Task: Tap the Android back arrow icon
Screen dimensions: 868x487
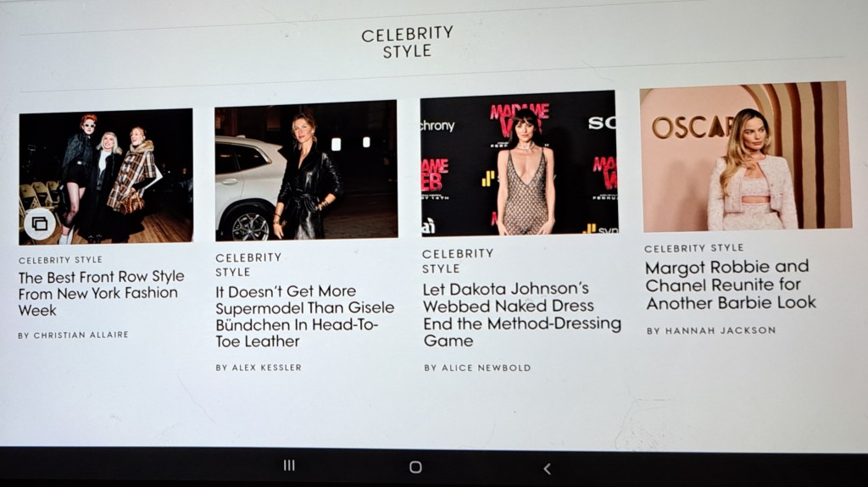Action: (547, 468)
